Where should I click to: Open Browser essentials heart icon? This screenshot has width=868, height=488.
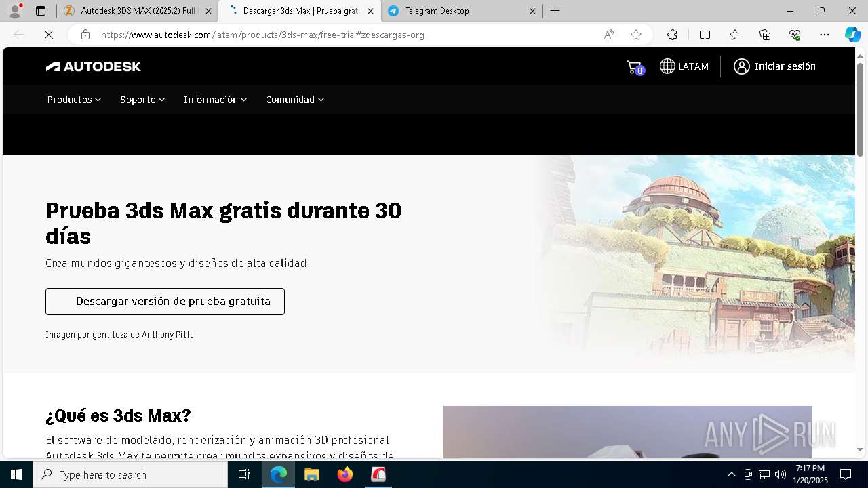tap(795, 35)
